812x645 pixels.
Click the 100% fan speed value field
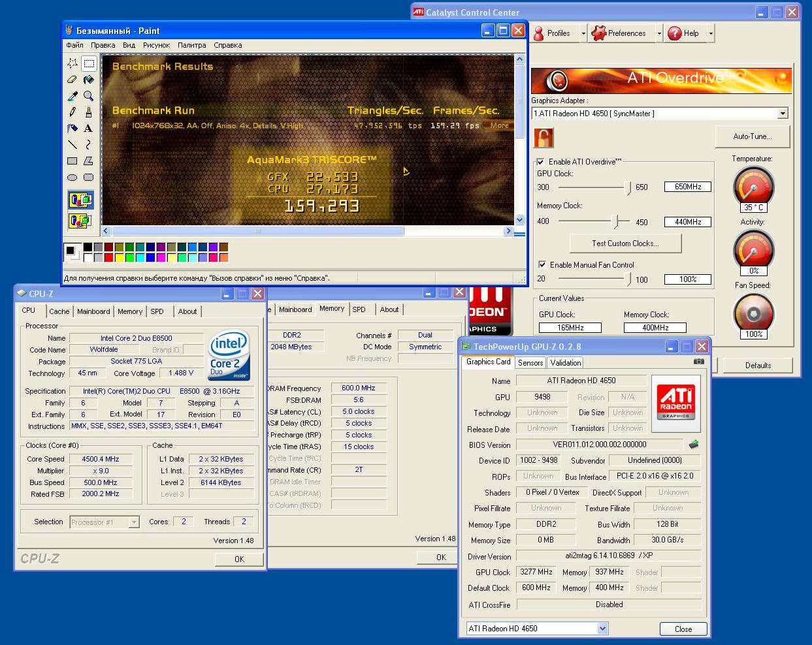(688, 279)
